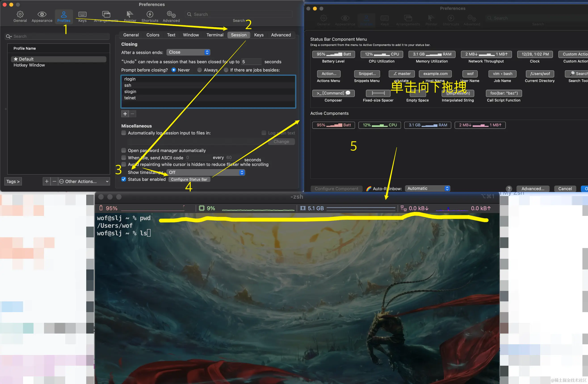Select the Profiles toolbar icon
The height and width of the screenshot is (384, 588).
[64, 17]
